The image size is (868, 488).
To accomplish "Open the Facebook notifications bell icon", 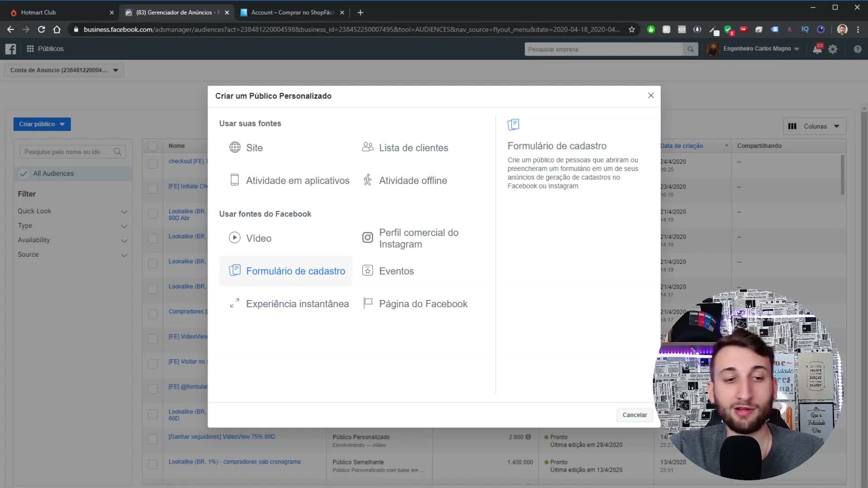I will pos(817,49).
